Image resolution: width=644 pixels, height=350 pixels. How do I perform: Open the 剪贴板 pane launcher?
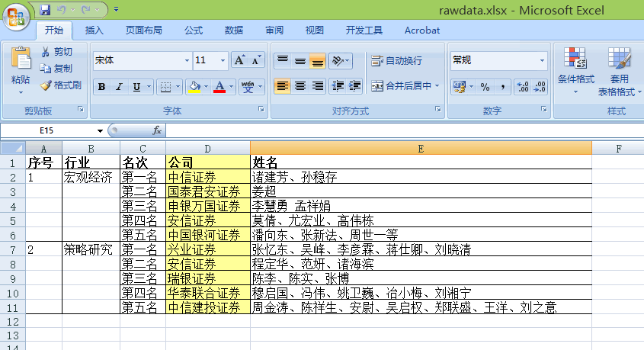81,109
